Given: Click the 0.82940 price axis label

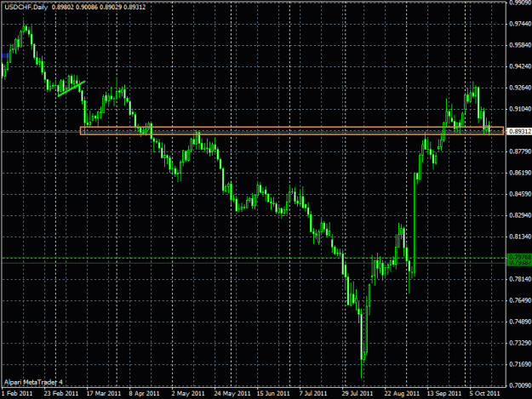Looking at the screenshot, I should (x=520, y=215).
